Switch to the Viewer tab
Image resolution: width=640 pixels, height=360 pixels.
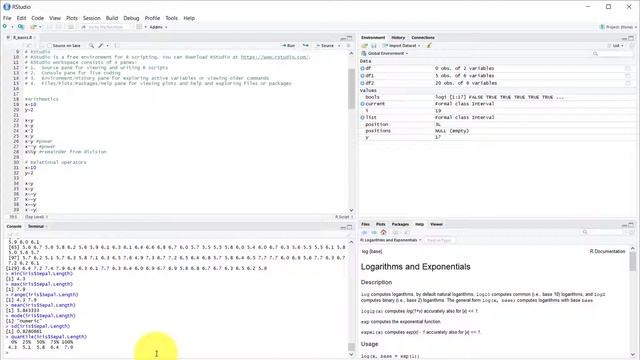tap(436, 224)
